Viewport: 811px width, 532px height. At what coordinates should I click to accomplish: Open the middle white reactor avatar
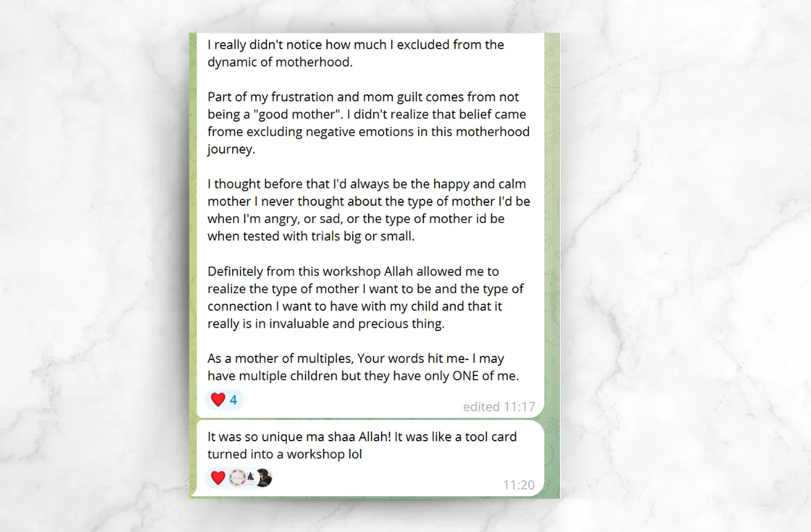click(250, 478)
